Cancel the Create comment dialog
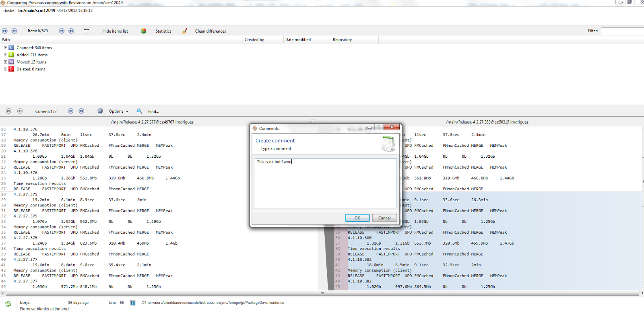 point(384,218)
